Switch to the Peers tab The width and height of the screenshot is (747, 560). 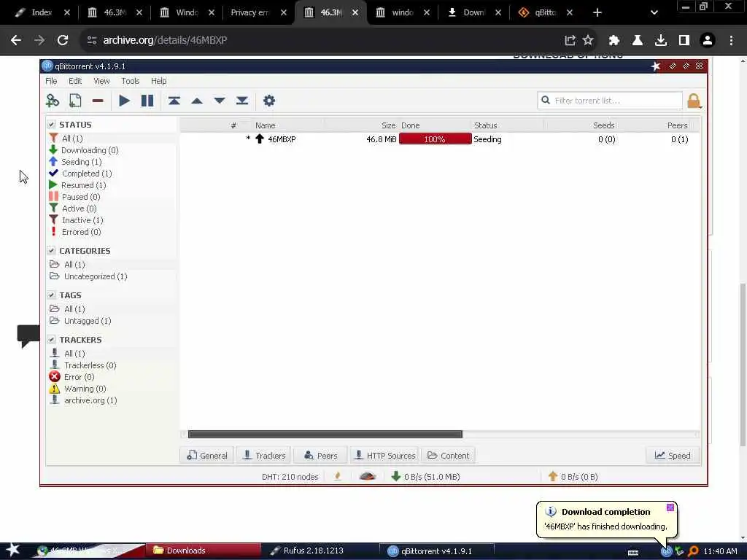pos(321,455)
